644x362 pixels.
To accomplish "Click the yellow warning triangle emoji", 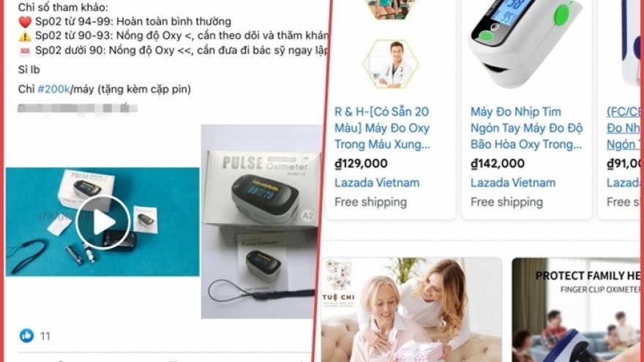I will 25,36.
